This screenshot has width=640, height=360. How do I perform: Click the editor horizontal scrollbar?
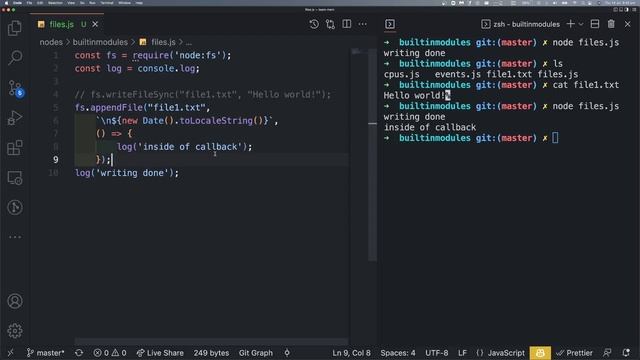(x=211, y=341)
